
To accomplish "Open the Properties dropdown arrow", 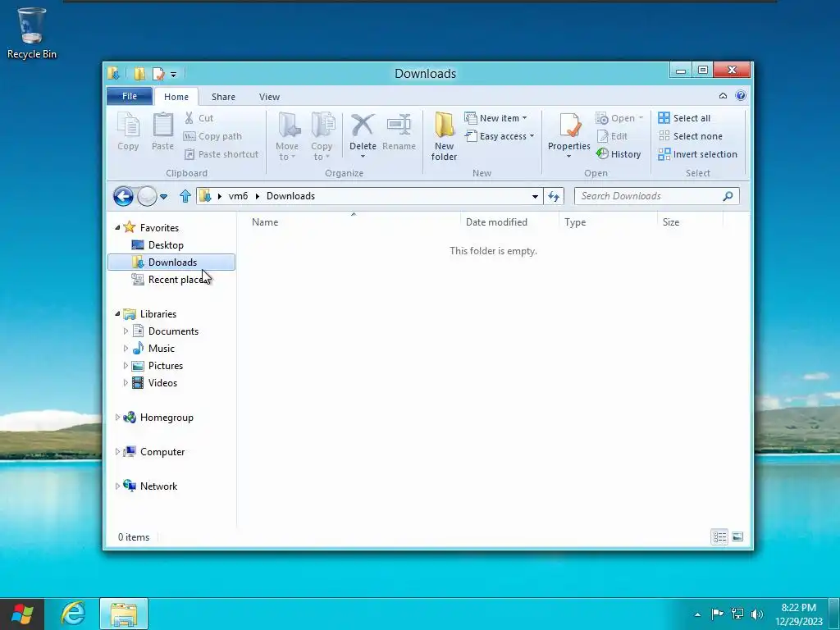I will click(x=569, y=157).
